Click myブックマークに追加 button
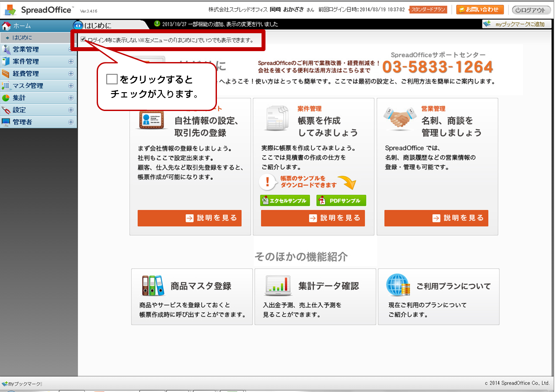The image size is (555, 392). click(517, 24)
